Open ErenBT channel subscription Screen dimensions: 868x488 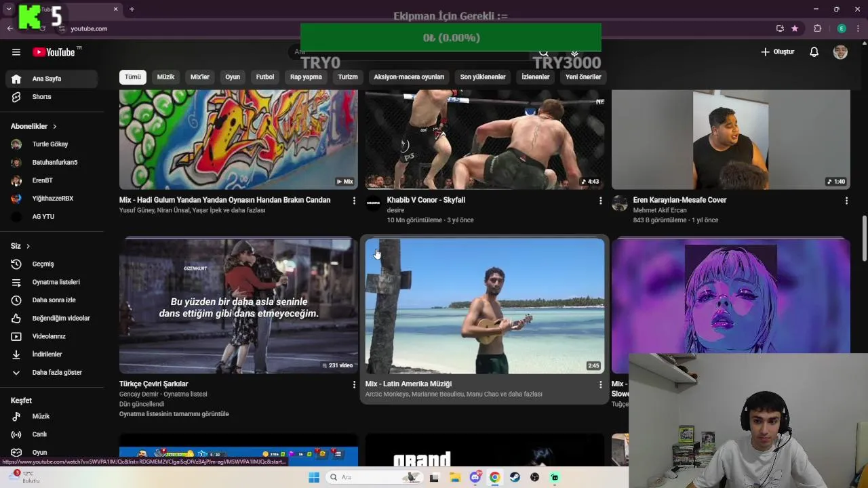click(52, 180)
